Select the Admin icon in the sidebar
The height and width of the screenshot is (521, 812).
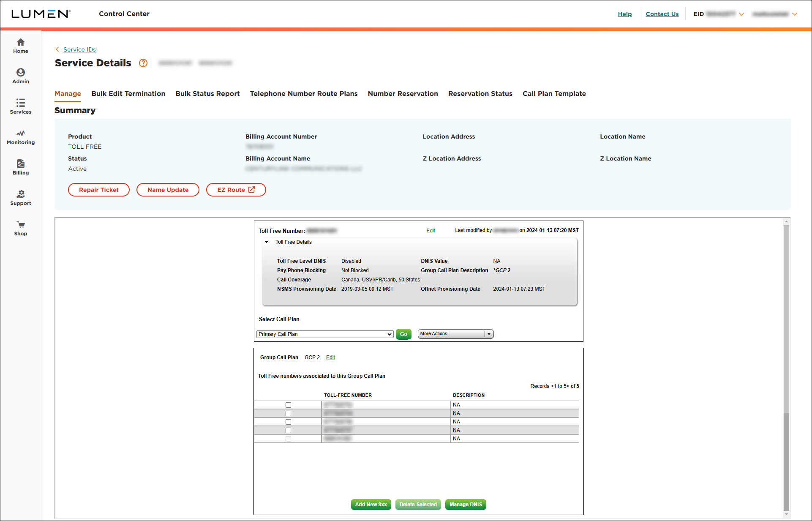[20, 75]
